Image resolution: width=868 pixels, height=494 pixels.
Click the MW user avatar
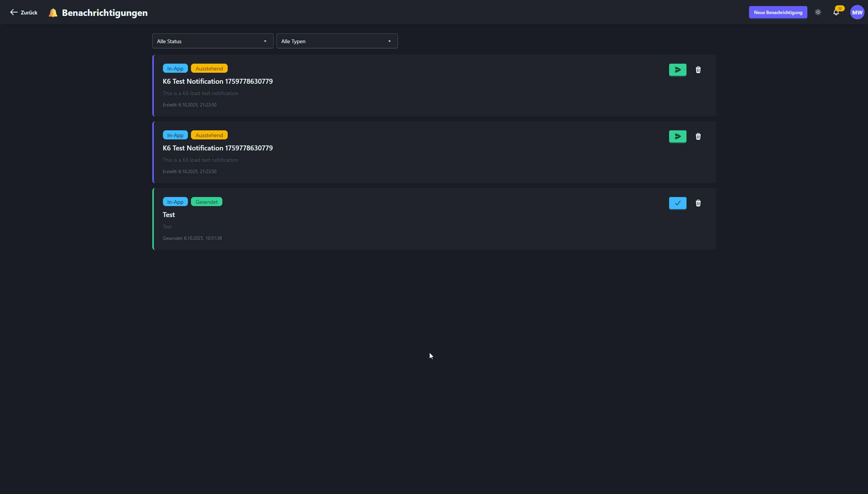[x=857, y=13]
